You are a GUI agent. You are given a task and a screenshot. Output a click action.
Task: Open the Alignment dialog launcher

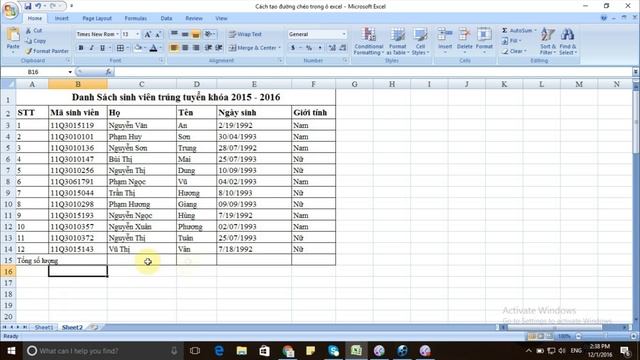tap(280, 60)
